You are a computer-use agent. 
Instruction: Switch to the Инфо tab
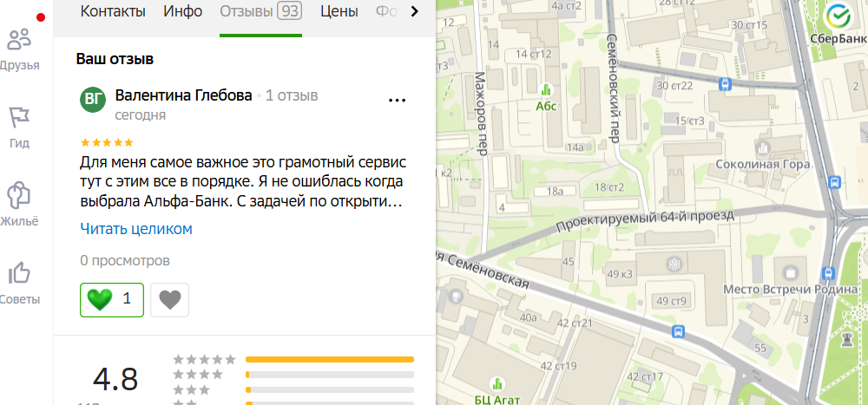pyautogui.click(x=182, y=11)
